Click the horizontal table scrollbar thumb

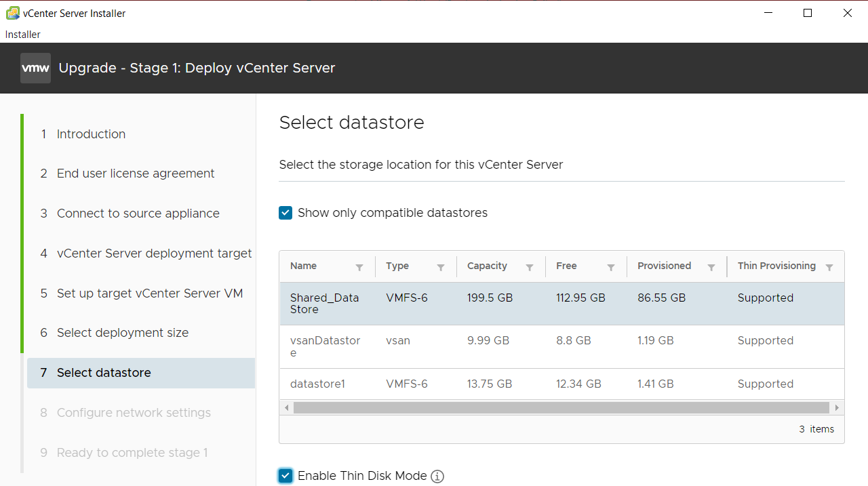point(561,407)
